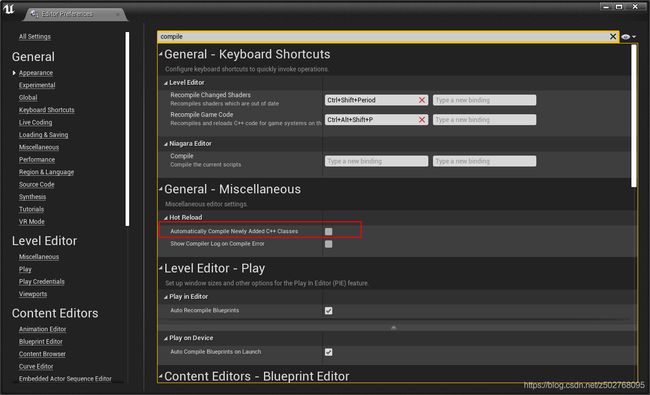Minimize the Editor Preferences window
The image size is (650, 395).
(x=606, y=7)
